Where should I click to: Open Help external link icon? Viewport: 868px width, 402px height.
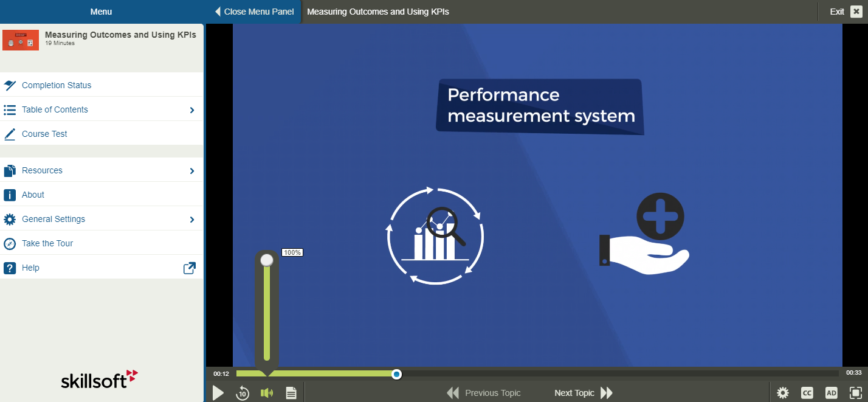(190, 268)
